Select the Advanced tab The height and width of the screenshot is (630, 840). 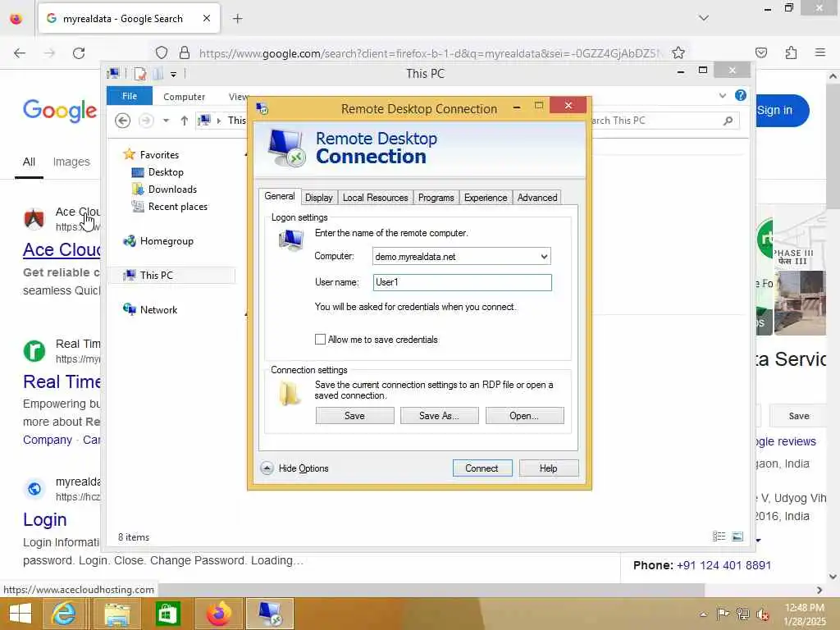[536, 198]
